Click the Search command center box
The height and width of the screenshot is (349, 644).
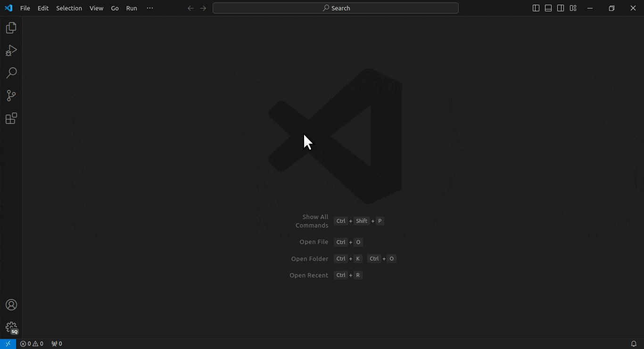(x=335, y=8)
